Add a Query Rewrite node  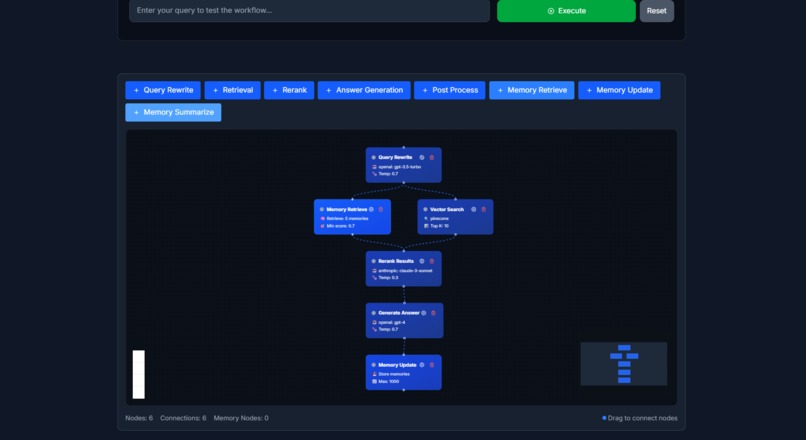(x=163, y=90)
